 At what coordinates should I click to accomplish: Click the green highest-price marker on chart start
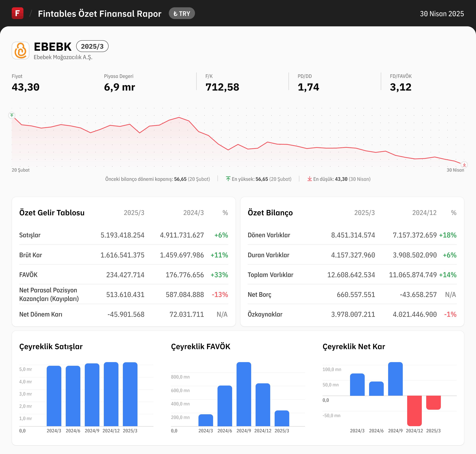click(12, 116)
